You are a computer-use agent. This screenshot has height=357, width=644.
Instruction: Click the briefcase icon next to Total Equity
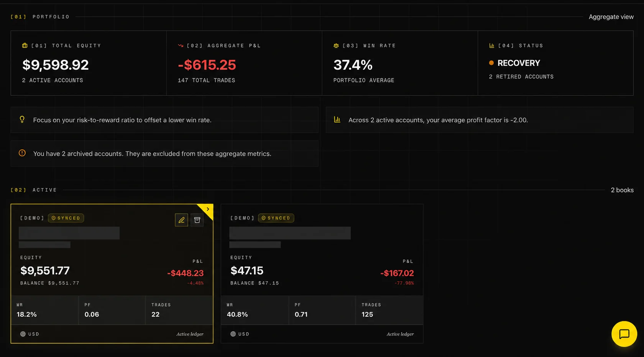pyautogui.click(x=25, y=46)
